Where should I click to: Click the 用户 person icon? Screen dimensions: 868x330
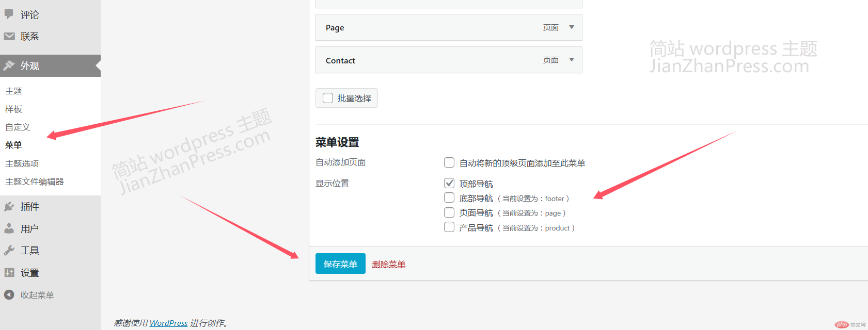click(x=9, y=228)
